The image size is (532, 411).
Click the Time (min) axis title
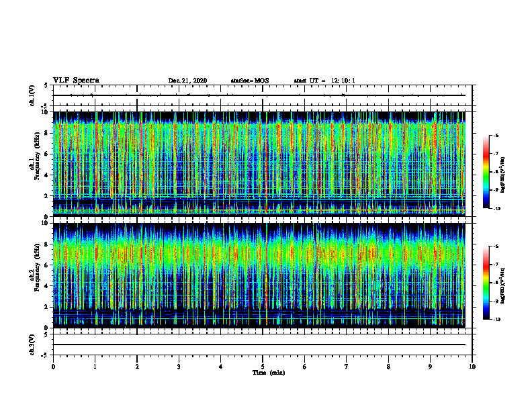269,373
